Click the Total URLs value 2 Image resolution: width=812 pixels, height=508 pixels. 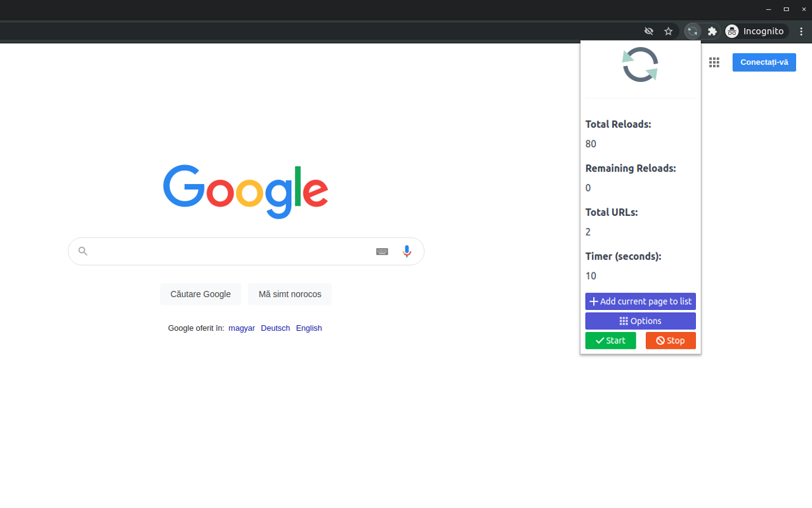tap(588, 232)
